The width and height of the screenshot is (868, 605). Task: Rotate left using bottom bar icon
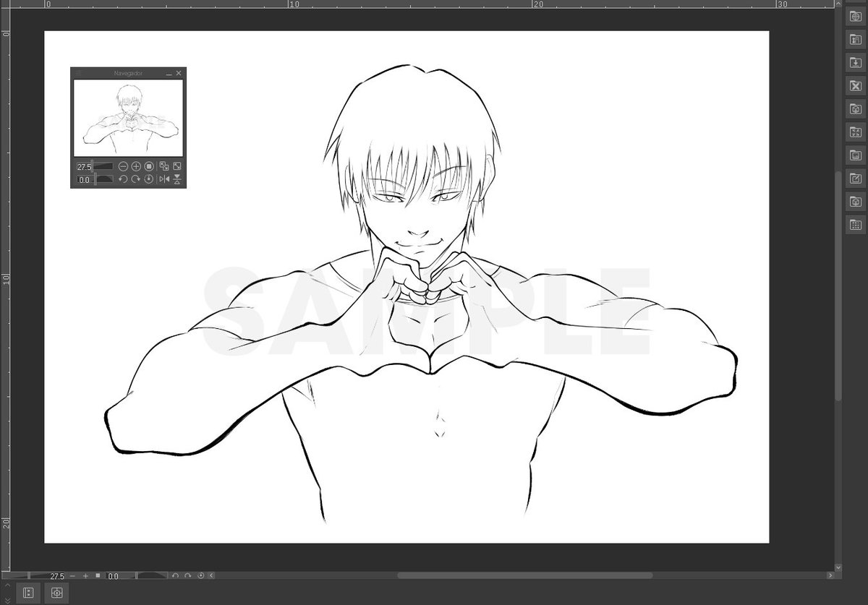click(175, 576)
